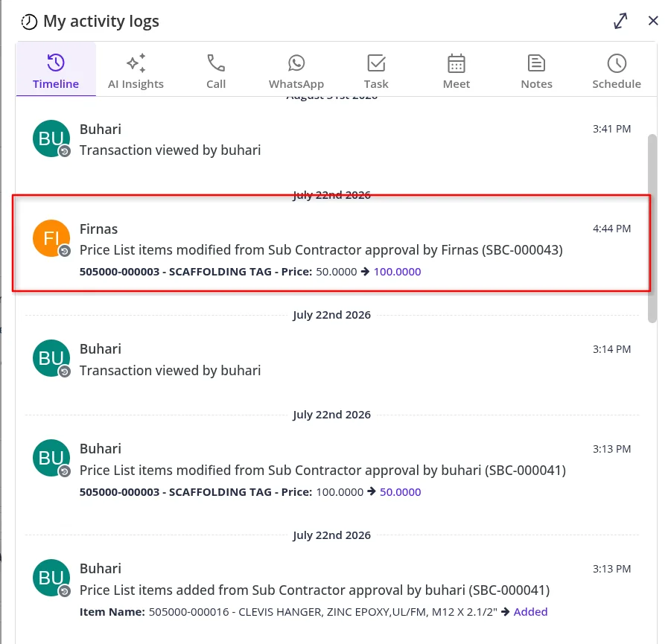Select the WhatsApp icon tab
Image resolution: width=671 pixels, height=644 pixels.
tap(296, 63)
